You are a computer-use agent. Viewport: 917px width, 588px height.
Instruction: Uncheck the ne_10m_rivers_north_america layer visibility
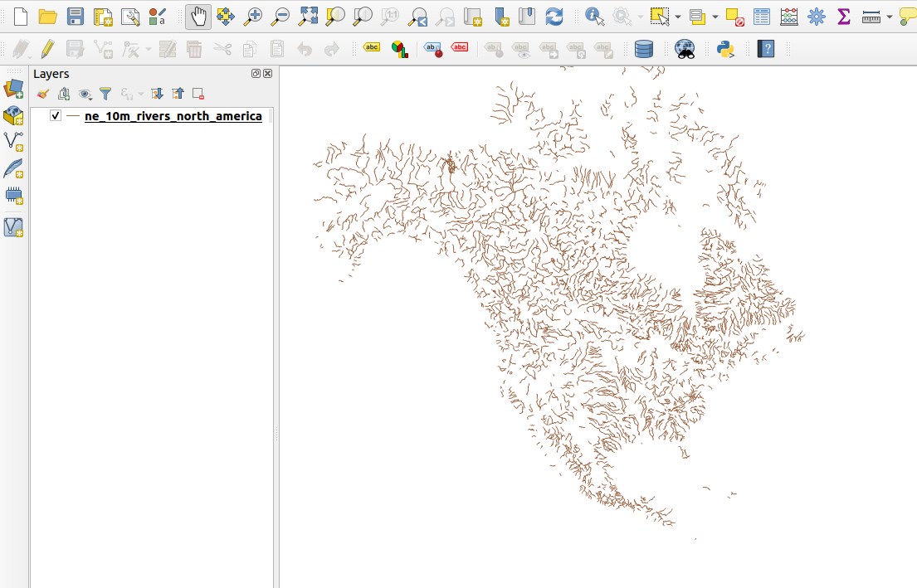coord(56,116)
